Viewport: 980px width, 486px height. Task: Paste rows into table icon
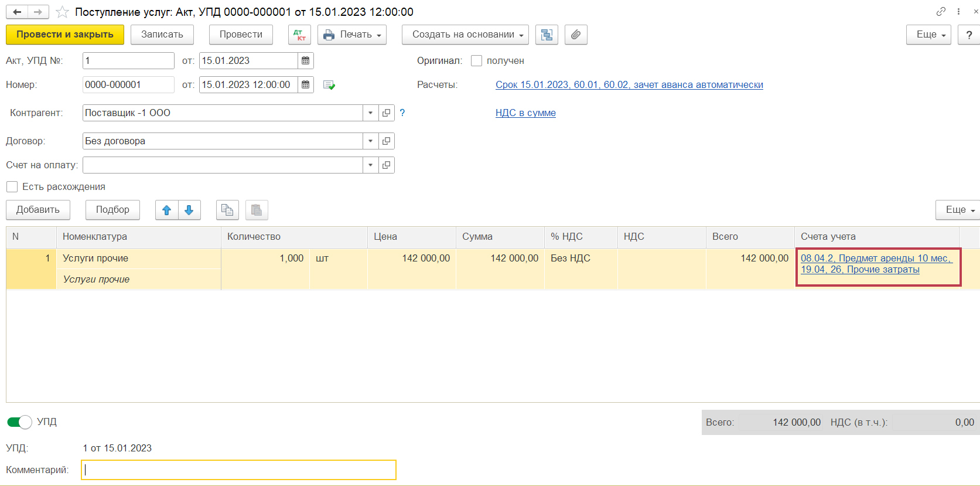[257, 210]
